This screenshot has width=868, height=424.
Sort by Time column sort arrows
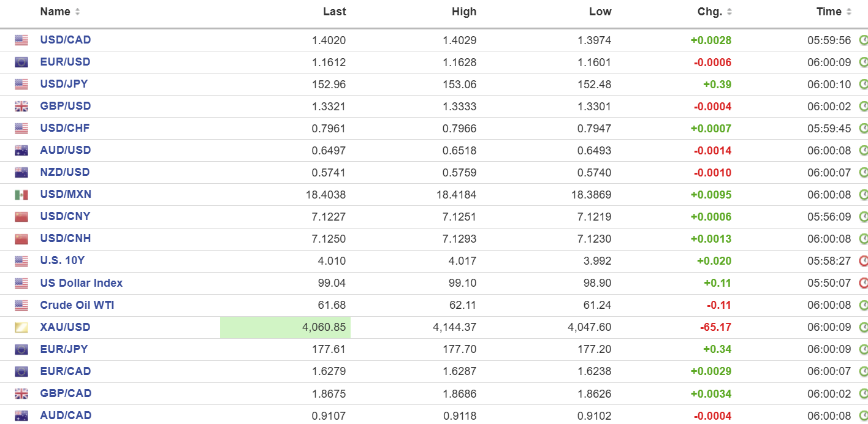point(849,12)
